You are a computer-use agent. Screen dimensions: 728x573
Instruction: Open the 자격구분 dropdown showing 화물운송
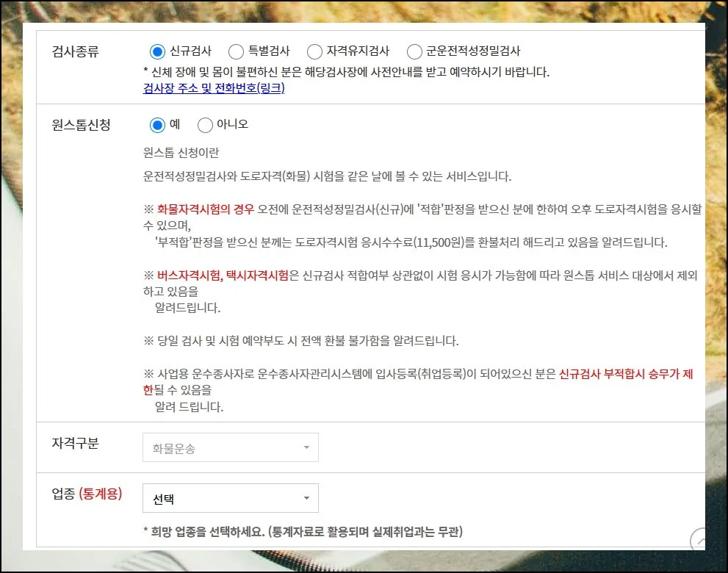(230, 447)
